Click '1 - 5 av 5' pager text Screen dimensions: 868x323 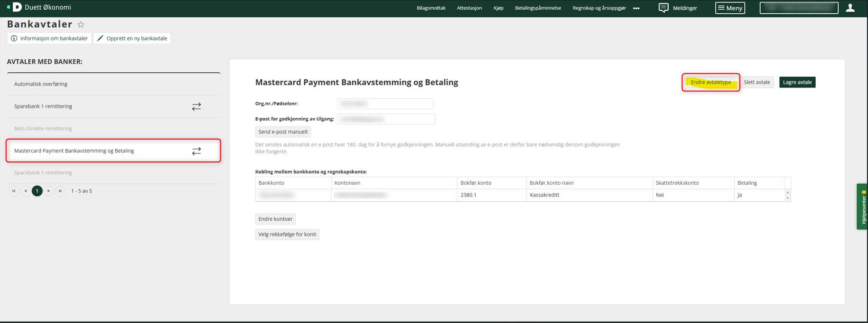coord(82,191)
